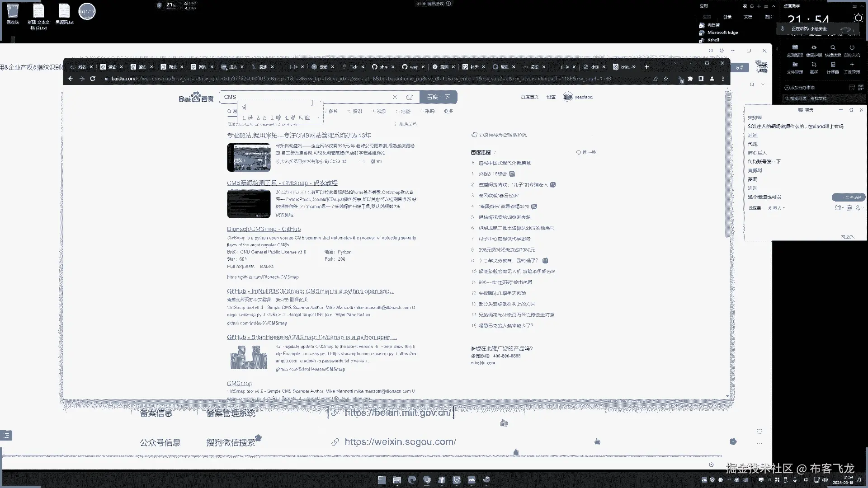Toggle the desktop assistant theme sun icon
The image size is (868, 488).
coord(858,18)
